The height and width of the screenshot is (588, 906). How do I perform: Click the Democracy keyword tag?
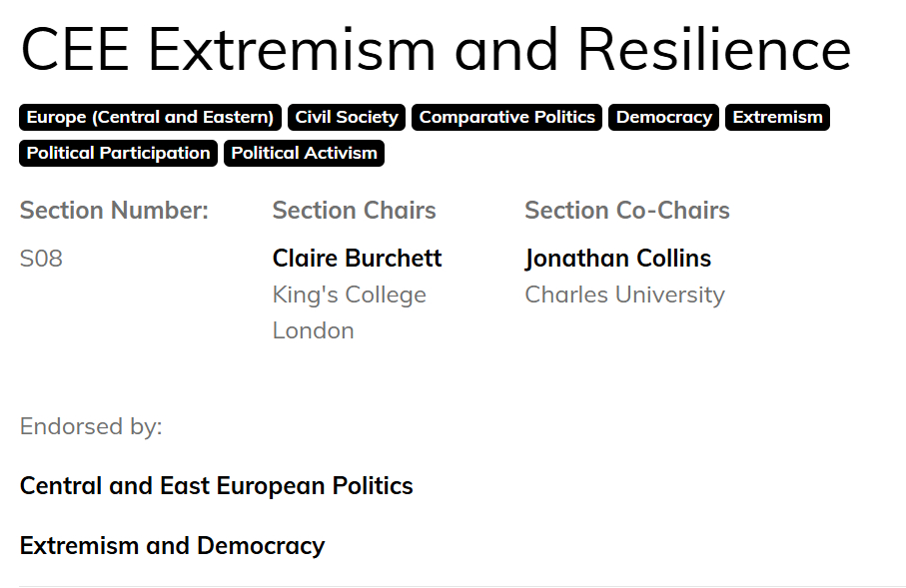coord(663,118)
